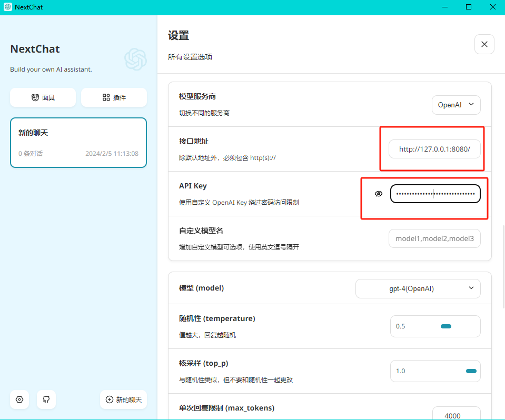
Task: Open the Plugins (插件) page
Action: [x=114, y=97]
